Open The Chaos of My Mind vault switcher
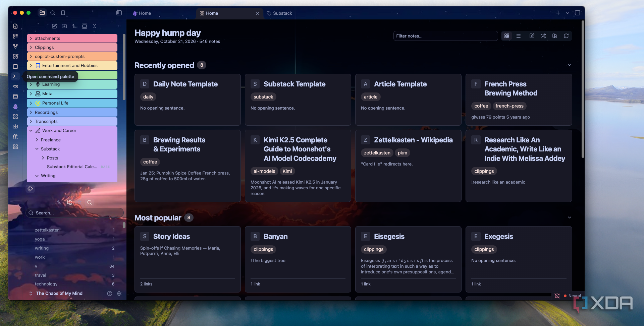This screenshot has height=326, width=644. click(59, 294)
